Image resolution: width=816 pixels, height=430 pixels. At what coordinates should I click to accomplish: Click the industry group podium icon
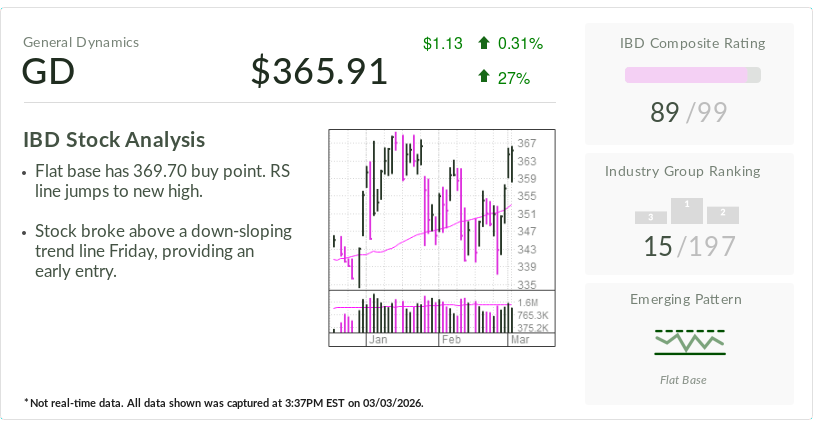[x=687, y=210]
